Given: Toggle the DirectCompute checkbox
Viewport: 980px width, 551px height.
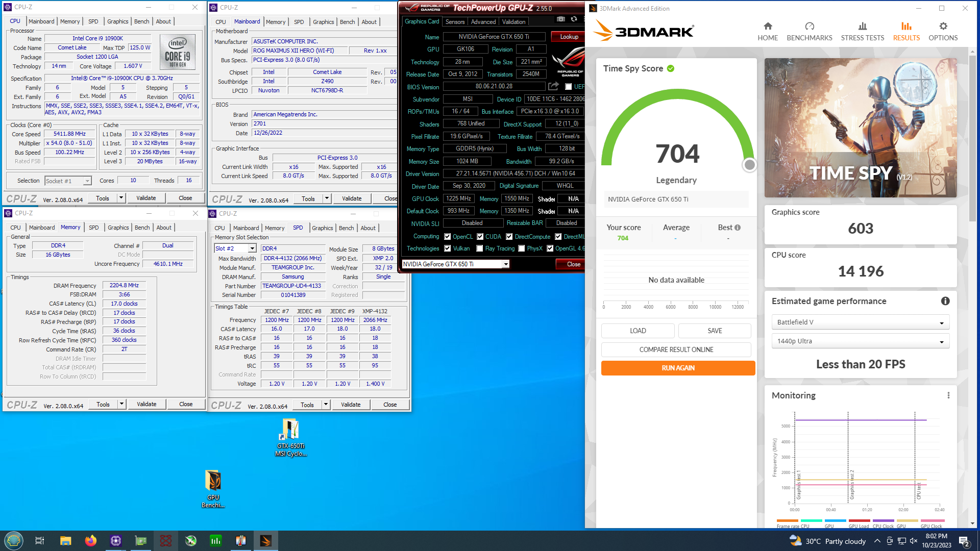Looking at the screenshot, I should pos(509,237).
